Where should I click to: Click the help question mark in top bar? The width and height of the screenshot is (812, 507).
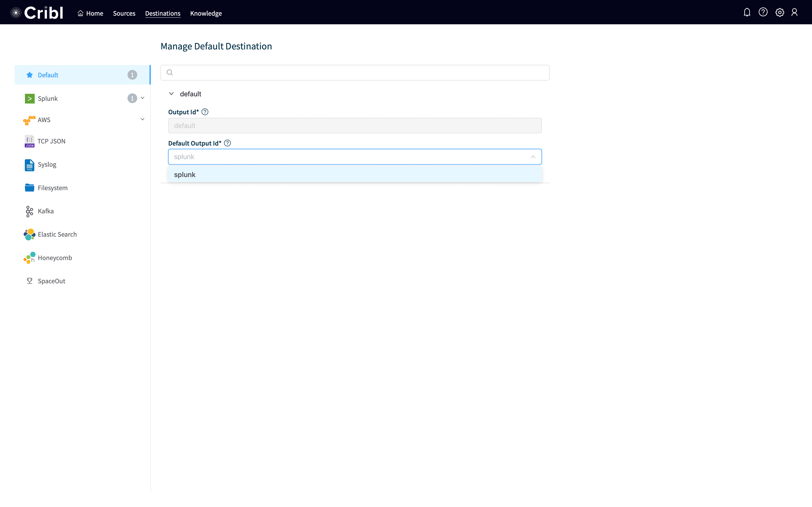[x=763, y=12]
